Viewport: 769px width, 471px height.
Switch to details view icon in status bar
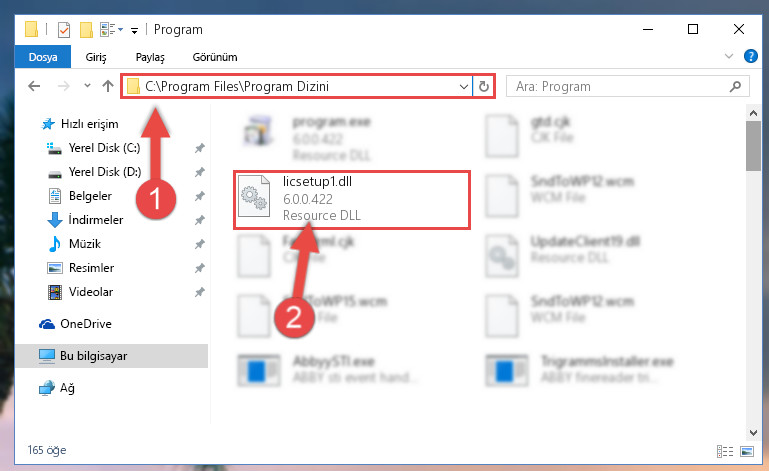click(x=725, y=451)
